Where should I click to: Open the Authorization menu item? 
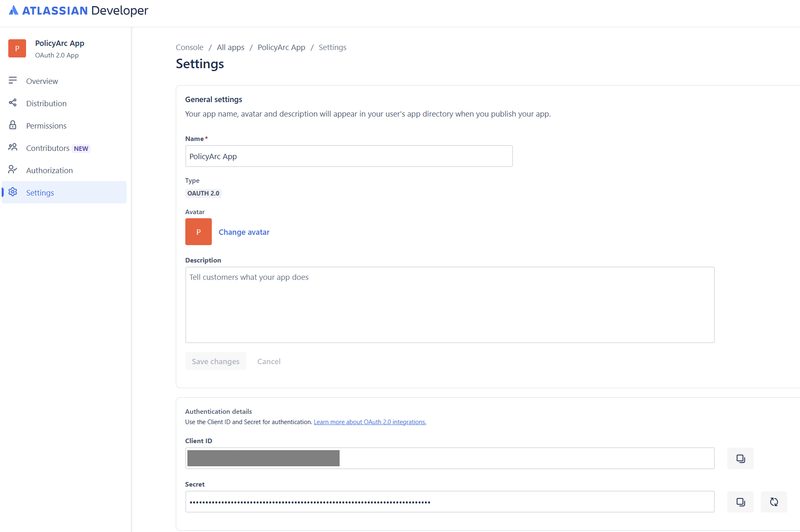pyautogui.click(x=64, y=170)
